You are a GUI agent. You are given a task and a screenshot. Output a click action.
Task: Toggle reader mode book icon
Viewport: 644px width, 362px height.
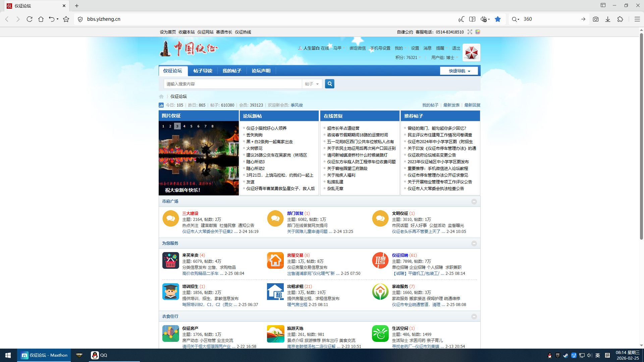472,19
